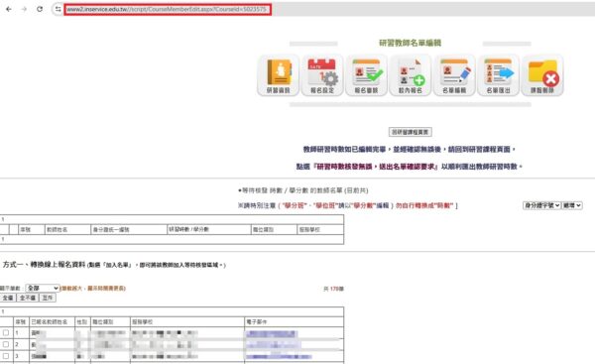This screenshot has width=595, height=364.
Task: Click the browser address bar URL
Action: pos(168,9)
